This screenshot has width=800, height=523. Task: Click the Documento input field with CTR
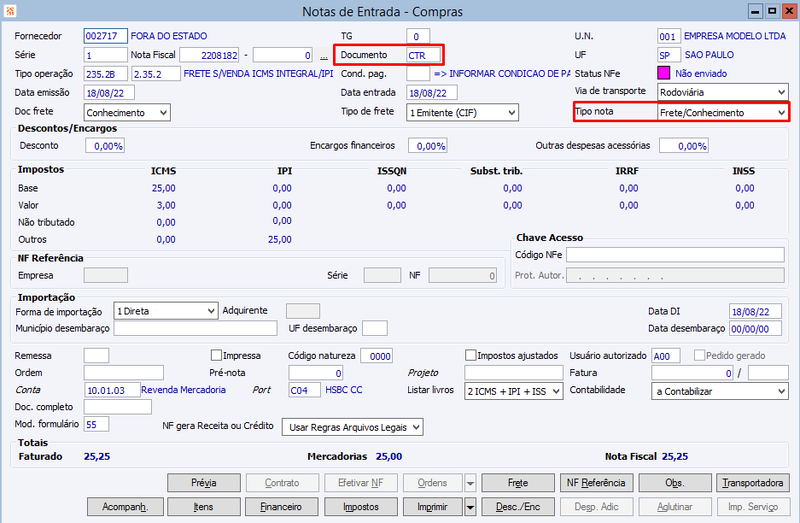(423, 55)
